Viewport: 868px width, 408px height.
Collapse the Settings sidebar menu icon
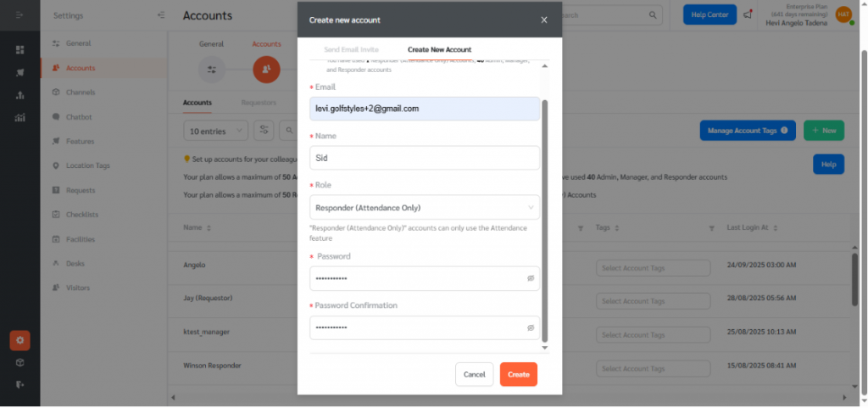[162, 15]
